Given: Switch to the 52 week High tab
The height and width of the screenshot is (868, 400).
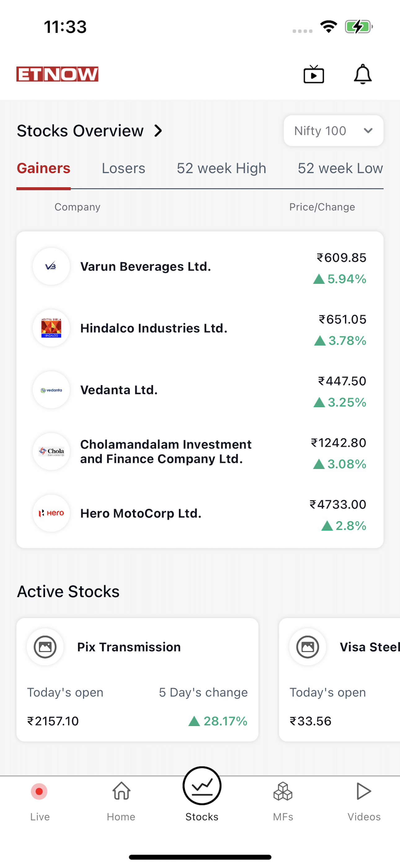Looking at the screenshot, I should 221,168.
